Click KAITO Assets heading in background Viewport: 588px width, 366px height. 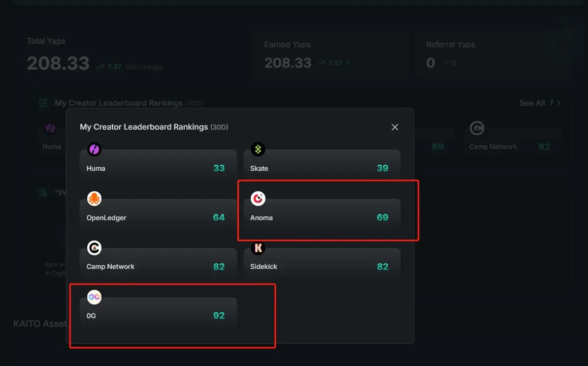pos(40,324)
